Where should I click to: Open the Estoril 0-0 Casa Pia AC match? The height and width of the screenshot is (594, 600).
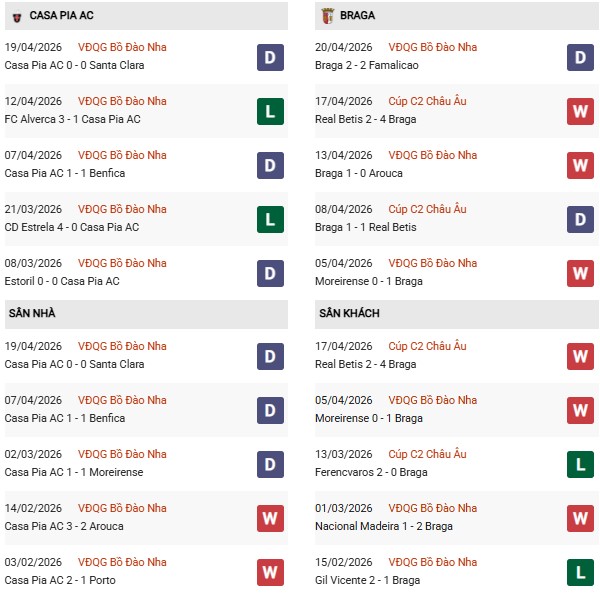tap(62, 281)
